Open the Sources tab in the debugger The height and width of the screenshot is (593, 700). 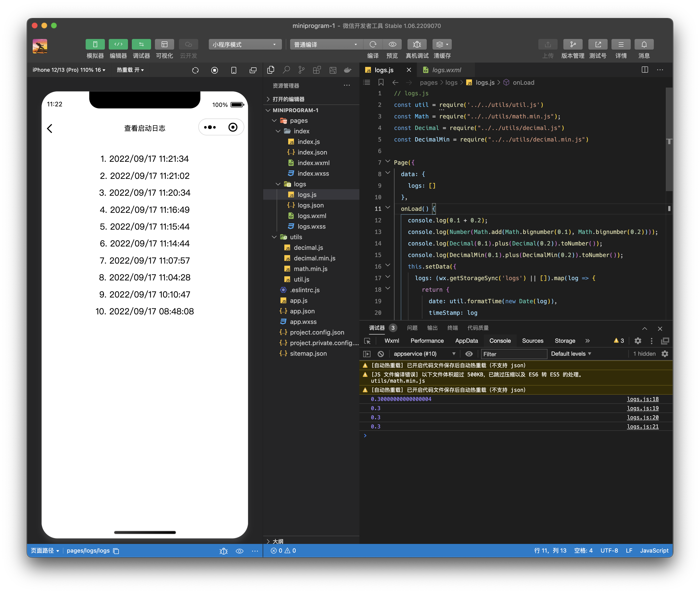[532, 341]
